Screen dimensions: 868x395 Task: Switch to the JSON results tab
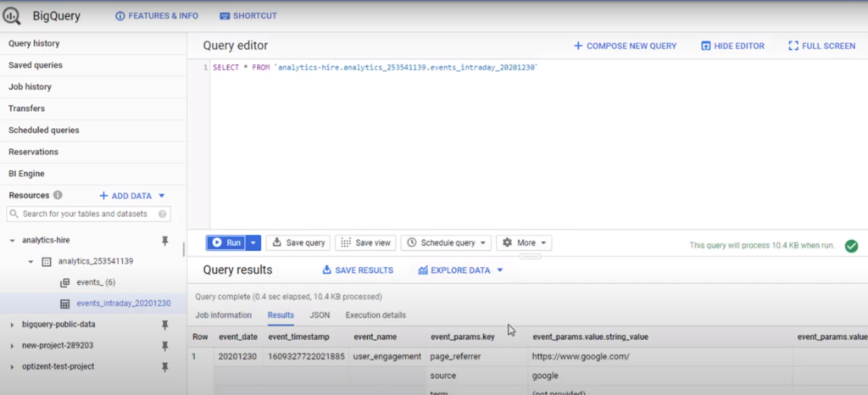coord(320,315)
